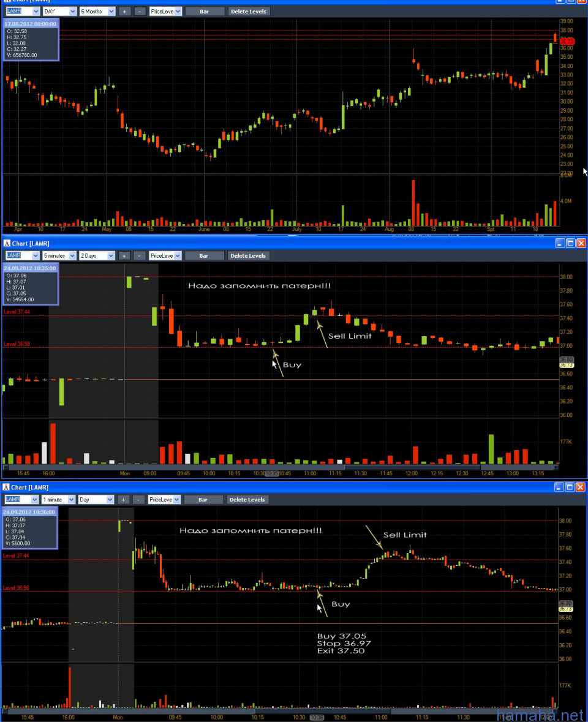This screenshot has width=588, height=722.
Task: Click the 'V: 656780.00' volume value on the daily chart
Action: (22, 55)
